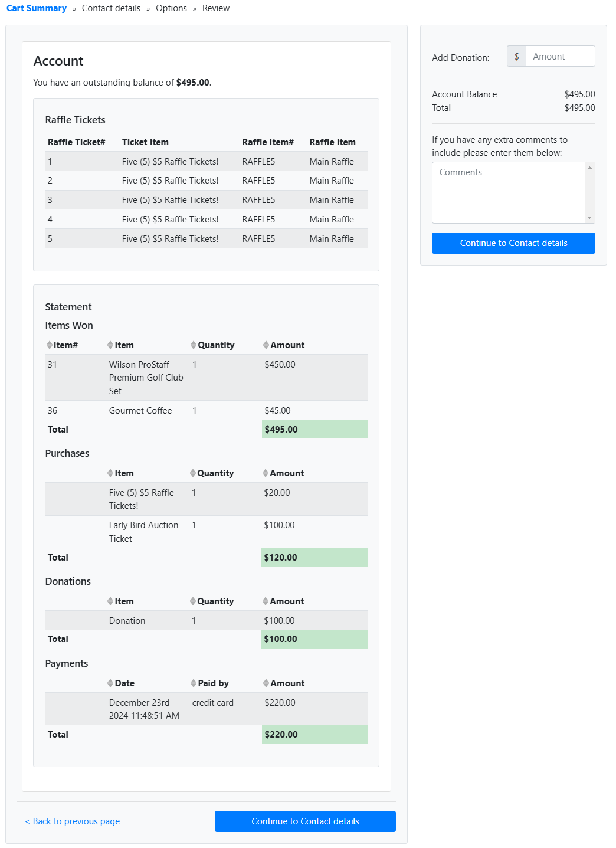
Task: Sort Purchases table by Amount column
Action: 283,473
